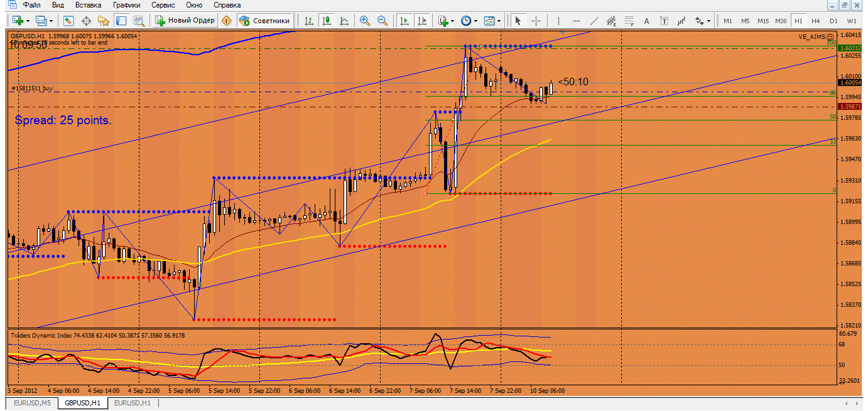The height and width of the screenshot is (411, 868).
Task: Expand the indicators dropdown arrow
Action: click(453, 21)
